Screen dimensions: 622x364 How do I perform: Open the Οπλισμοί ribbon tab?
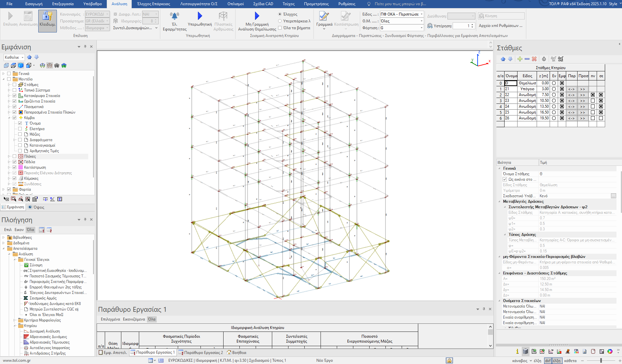tap(236, 4)
